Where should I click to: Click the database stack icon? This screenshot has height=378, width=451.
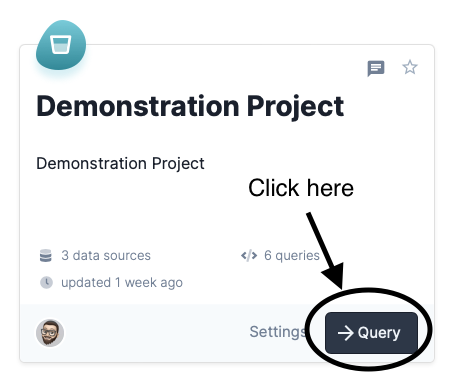click(x=46, y=256)
